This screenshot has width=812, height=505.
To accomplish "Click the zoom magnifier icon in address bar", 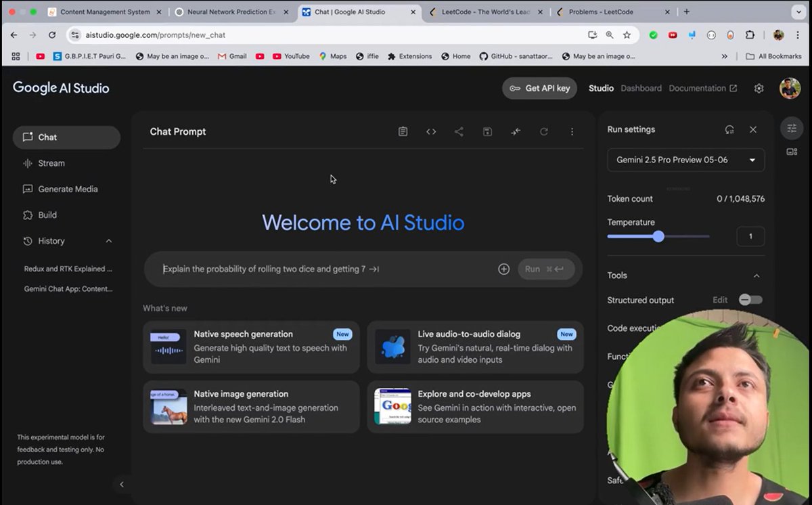I will click(x=610, y=35).
